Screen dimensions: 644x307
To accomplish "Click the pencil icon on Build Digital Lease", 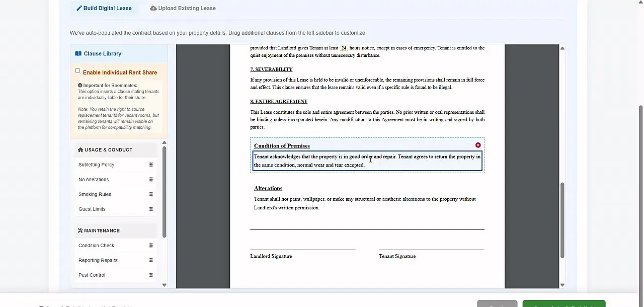I will click(79, 8).
